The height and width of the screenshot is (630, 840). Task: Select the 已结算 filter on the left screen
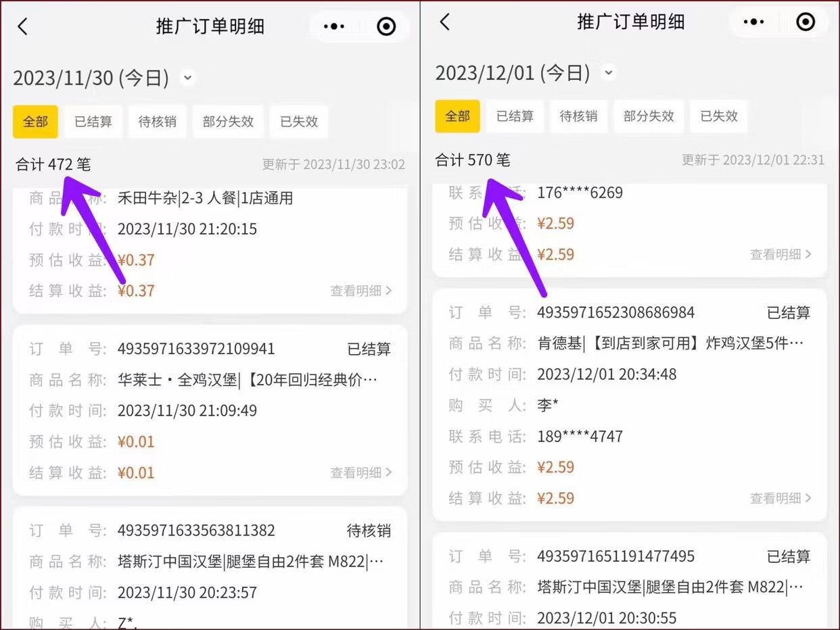93,122
